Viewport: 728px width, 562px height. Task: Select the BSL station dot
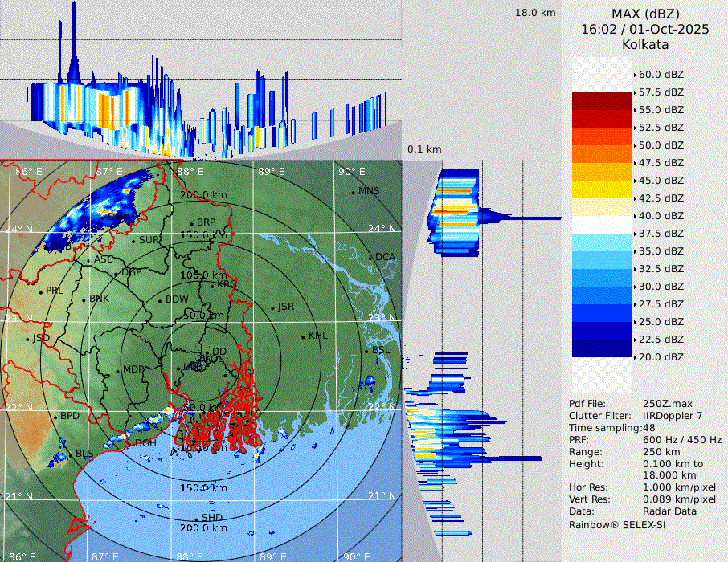366,352
